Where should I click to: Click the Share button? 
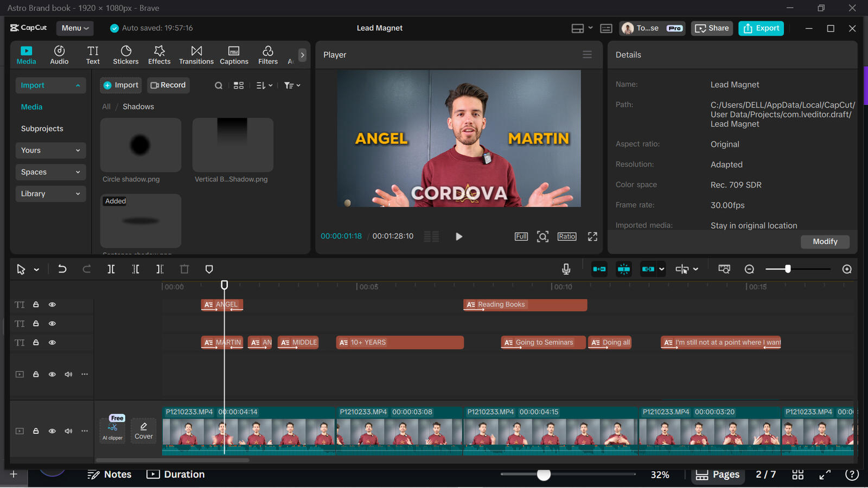click(712, 28)
